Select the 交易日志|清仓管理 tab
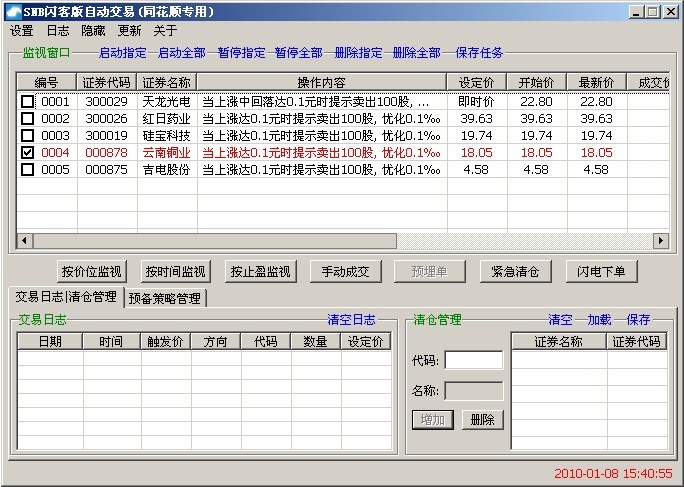This screenshot has height=487, width=684. pos(66,297)
